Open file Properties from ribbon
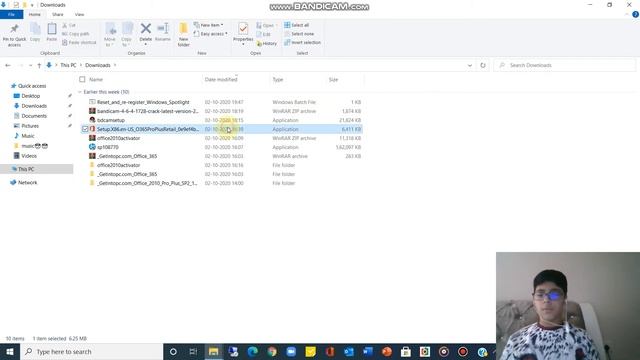The width and height of the screenshot is (640, 360). point(243,34)
